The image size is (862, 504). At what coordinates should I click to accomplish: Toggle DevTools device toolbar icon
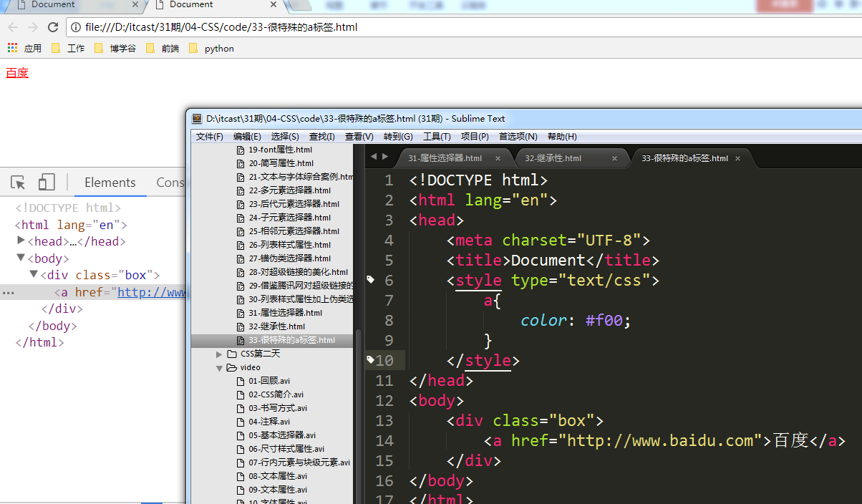[47, 183]
